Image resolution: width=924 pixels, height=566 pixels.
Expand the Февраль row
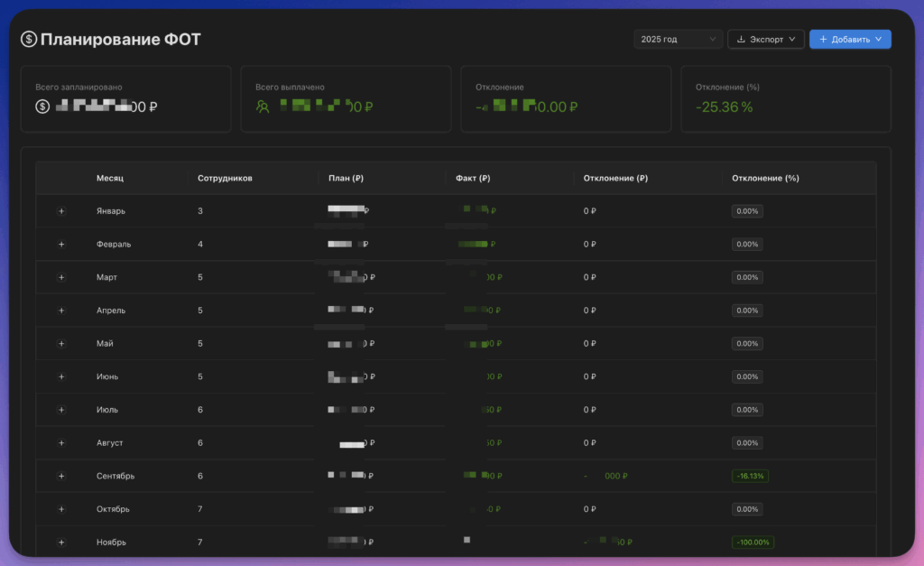tap(61, 244)
